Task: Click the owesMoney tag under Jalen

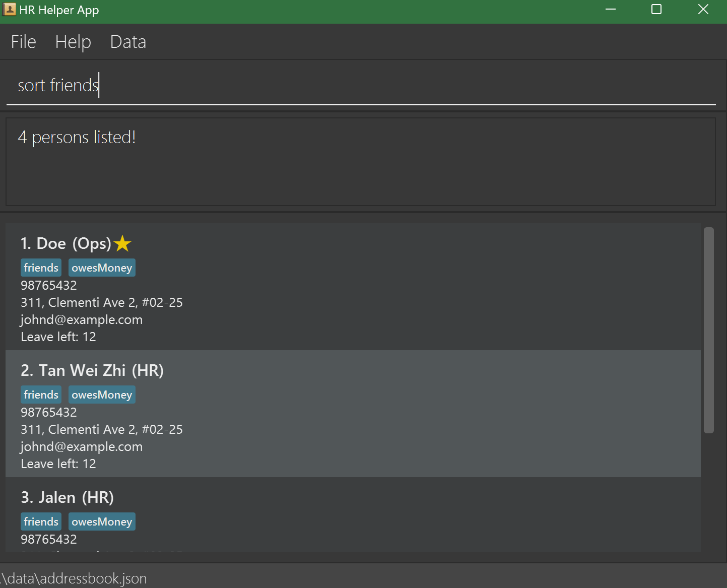Action: pos(102,522)
